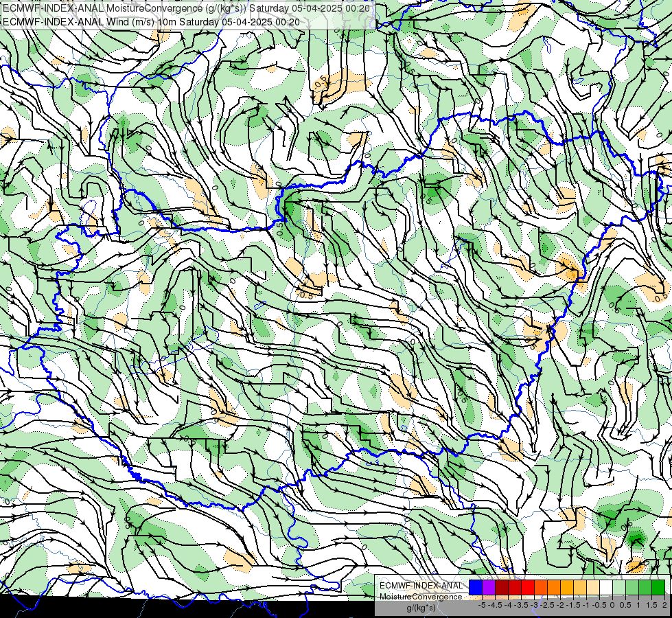Image resolution: width=672 pixels, height=618 pixels.
Task: Select the light green swatch above 0.5
Action: point(632,587)
